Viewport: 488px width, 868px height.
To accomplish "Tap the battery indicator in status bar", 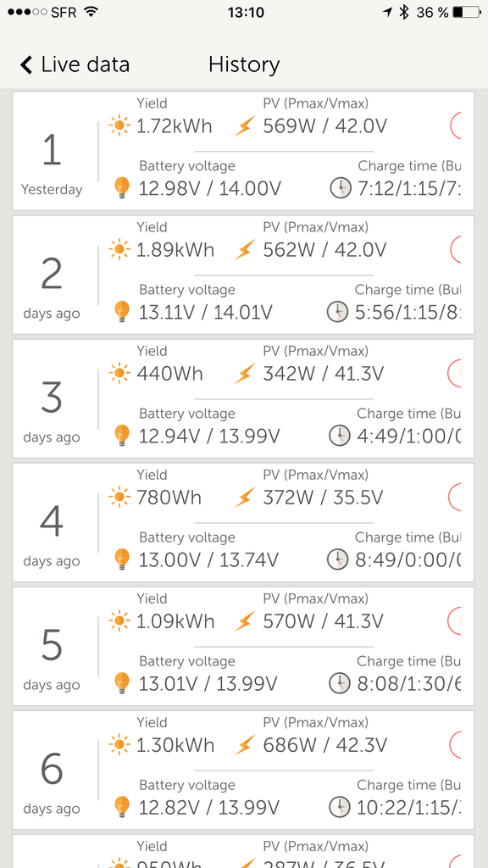I will point(466,12).
